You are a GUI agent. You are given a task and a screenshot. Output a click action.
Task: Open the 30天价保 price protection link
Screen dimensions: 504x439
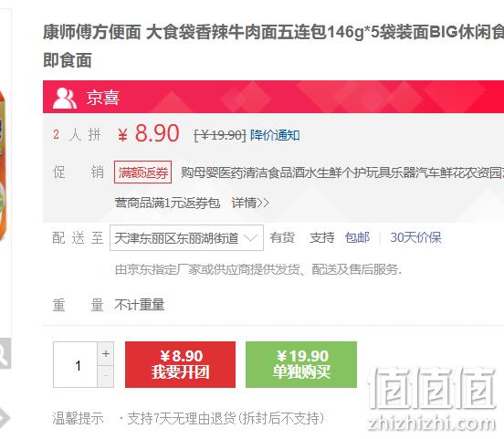tap(416, 238)
